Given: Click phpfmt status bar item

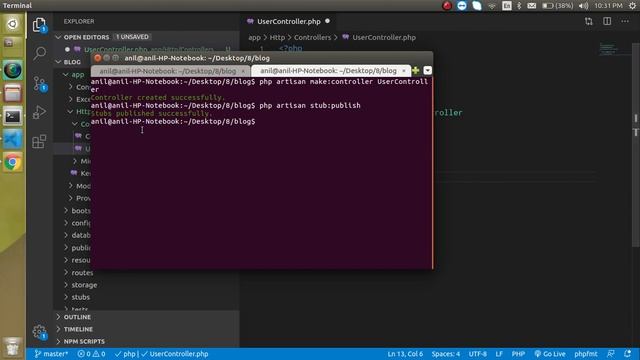Looking at the screenshot, I should [x=586, y=354].
